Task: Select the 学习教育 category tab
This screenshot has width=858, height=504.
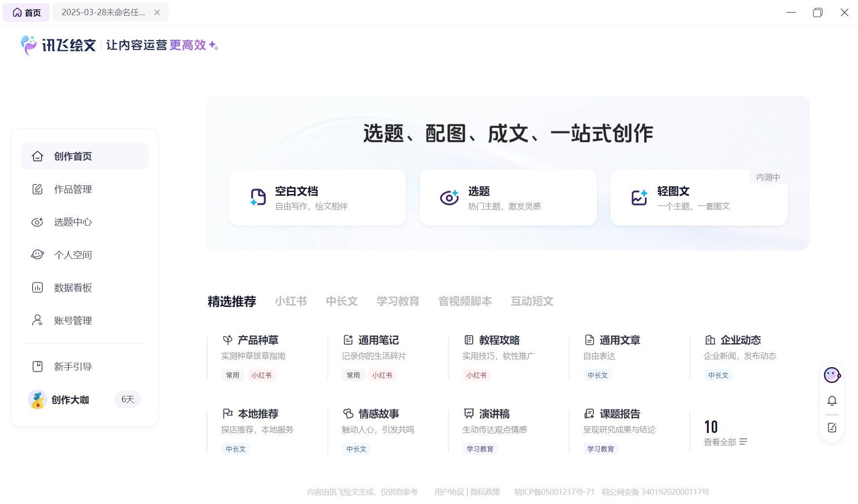Action: [398, 301]
